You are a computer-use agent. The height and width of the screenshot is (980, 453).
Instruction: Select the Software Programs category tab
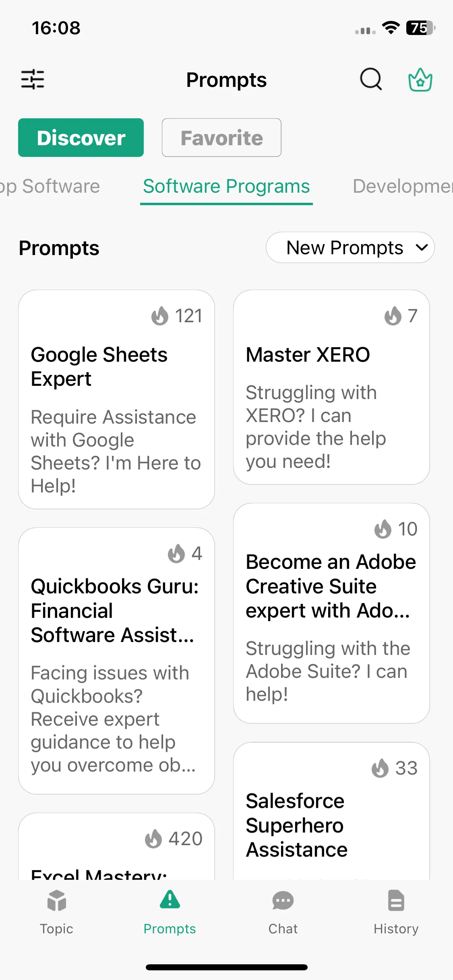point(226,187)
